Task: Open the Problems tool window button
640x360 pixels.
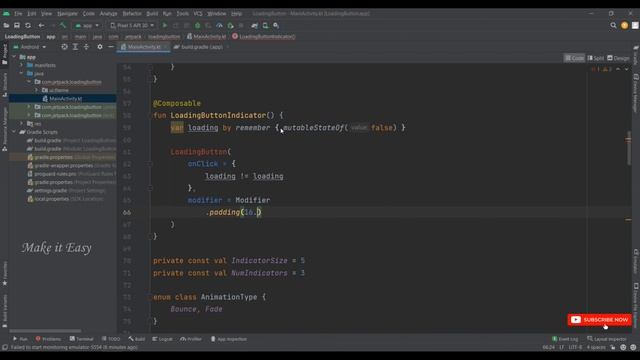Action: coord(48,339)
